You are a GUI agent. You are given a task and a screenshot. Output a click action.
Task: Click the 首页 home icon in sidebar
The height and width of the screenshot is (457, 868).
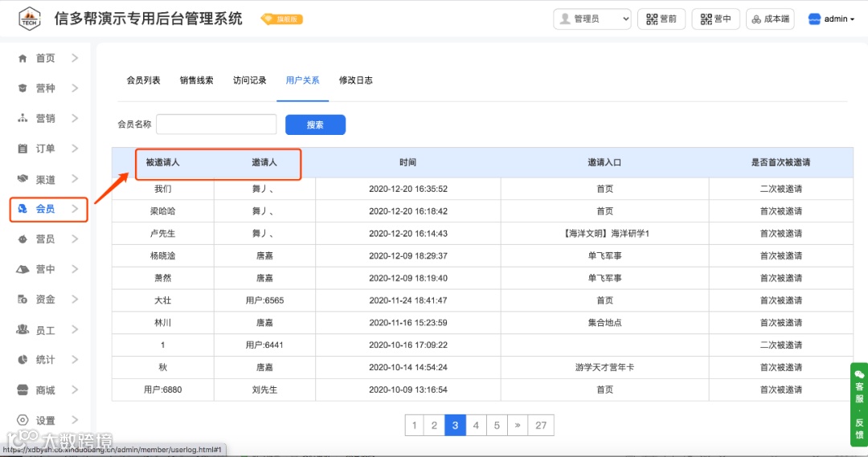pyautogui.click(x=23, y=58)
